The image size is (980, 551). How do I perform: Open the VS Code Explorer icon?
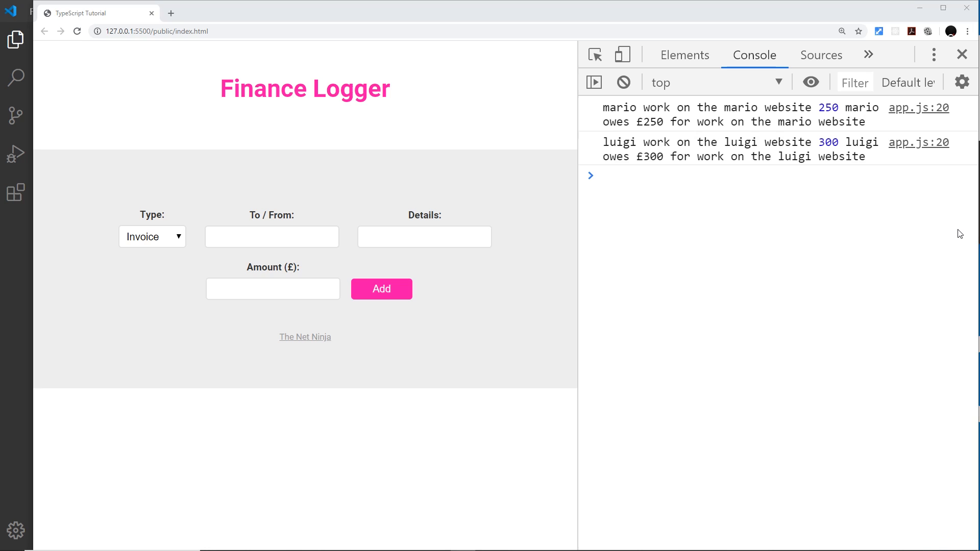tap(16, 39)
